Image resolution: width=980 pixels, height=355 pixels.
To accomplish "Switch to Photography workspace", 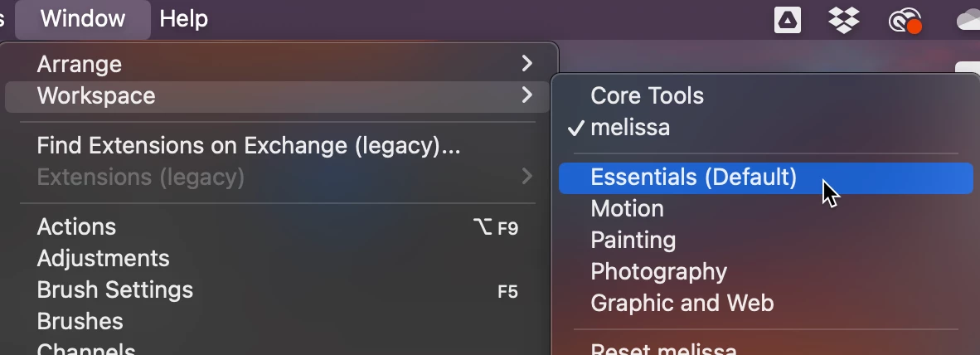I will [x=658, y=272].
